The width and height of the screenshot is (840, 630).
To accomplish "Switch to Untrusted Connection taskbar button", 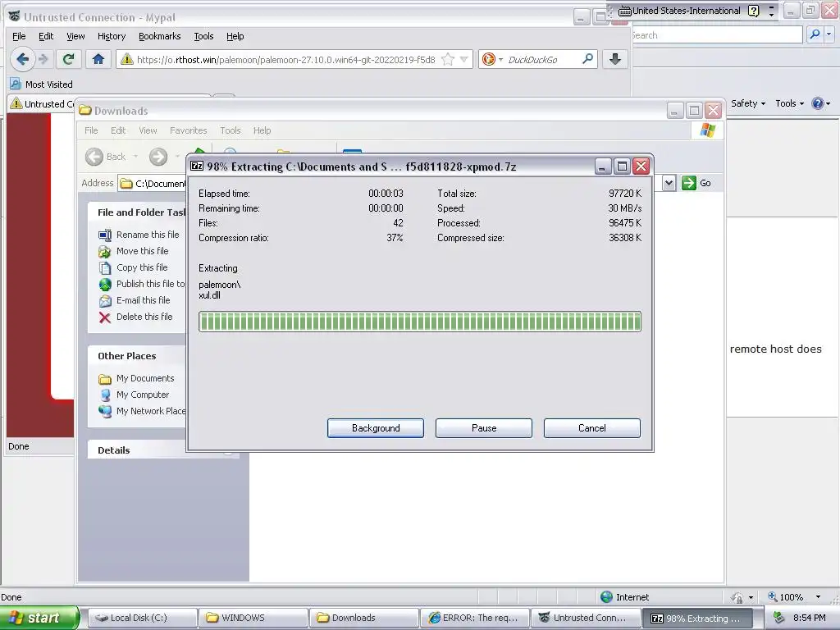I will coord(586,618).
